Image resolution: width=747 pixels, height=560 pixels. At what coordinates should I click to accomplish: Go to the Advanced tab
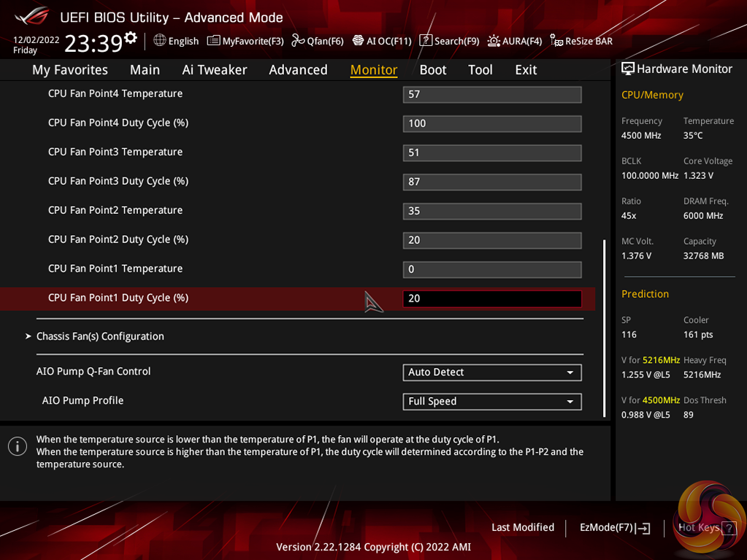[x=298, y=70]
